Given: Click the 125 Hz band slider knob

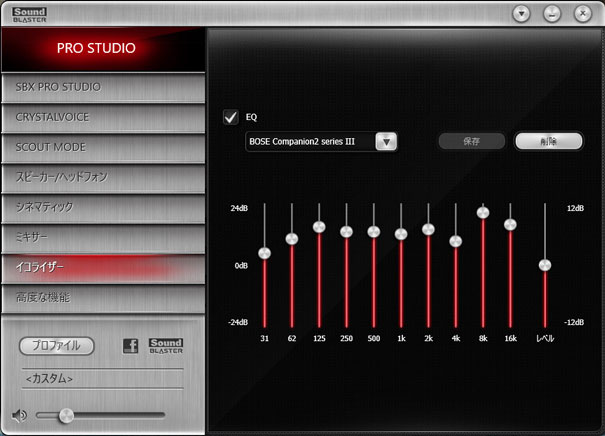Looking at the screenshot, I should [x=319, y=226].
